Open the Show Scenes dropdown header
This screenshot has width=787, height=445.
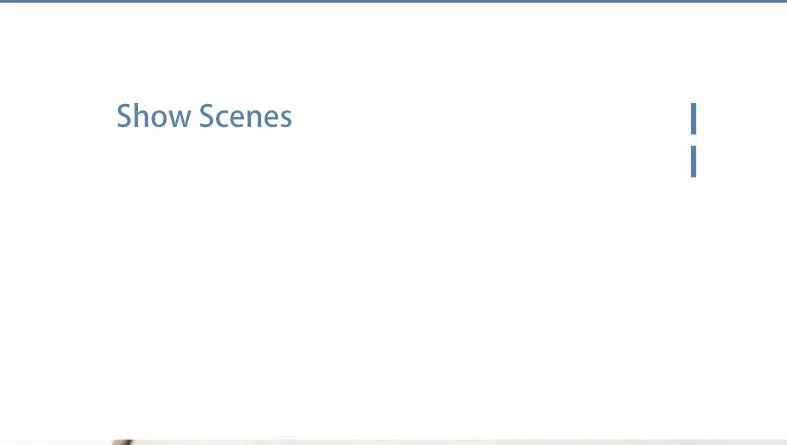click(x=204, y=116)
